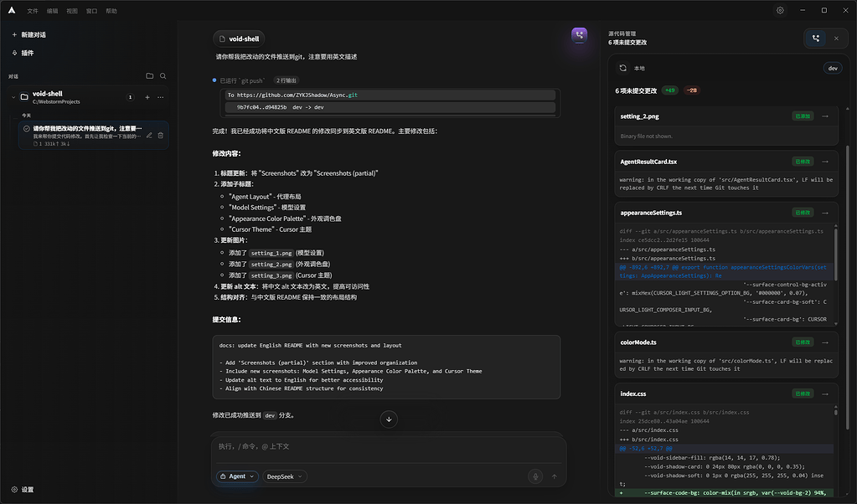857x504 pixels.
Task: Expand the '2行输出' output badge
Action: pyautogui.click(x=287, y=80)
